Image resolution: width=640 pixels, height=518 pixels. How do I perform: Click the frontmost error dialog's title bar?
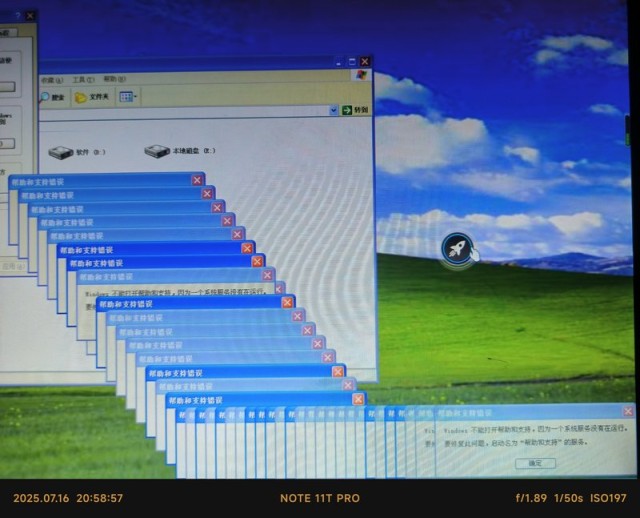click(x=520, y=412)
